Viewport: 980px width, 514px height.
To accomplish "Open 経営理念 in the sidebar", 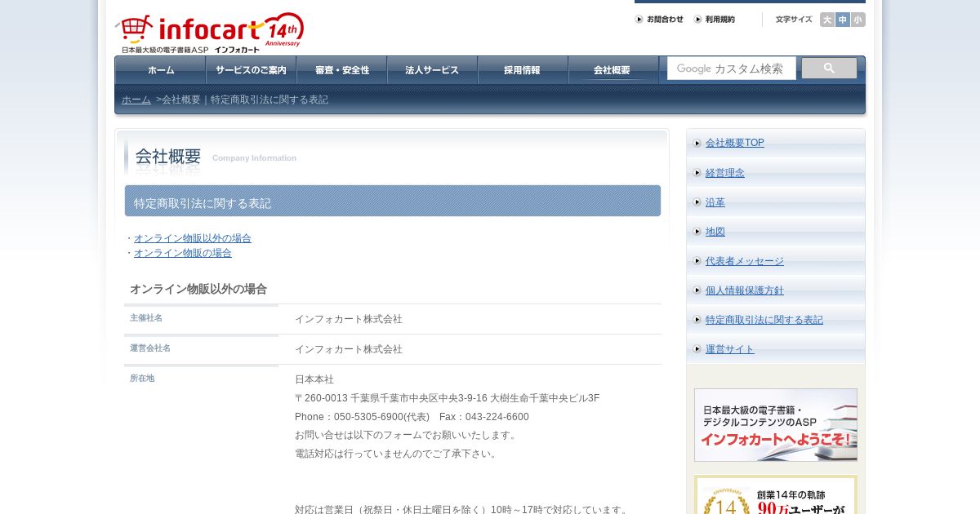I will click(725, 173).
